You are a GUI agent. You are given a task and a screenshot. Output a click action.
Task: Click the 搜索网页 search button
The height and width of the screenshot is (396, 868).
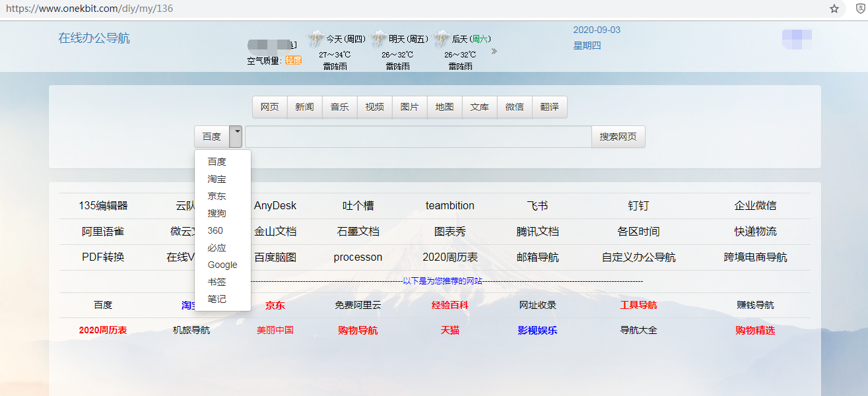click(618, 137)
